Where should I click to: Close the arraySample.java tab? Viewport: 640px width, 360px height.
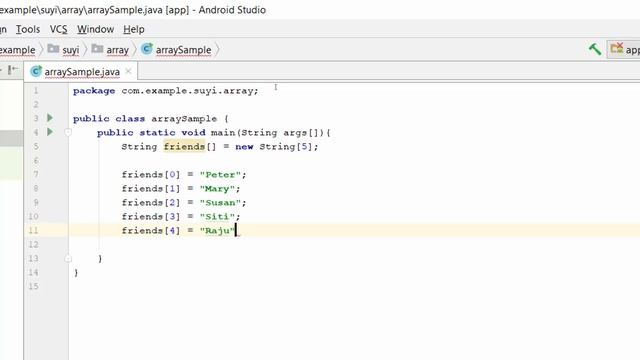tap(129, 71)
